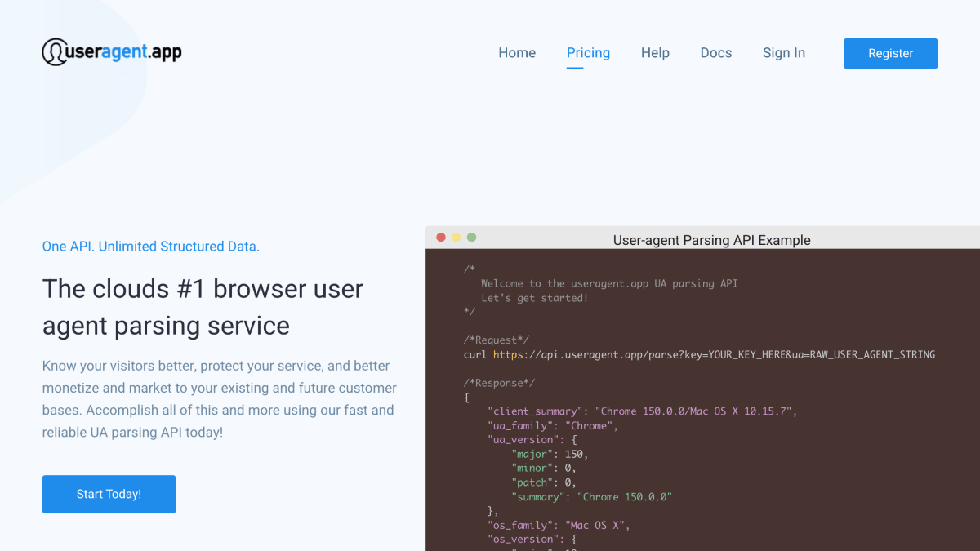Open the Docs page
980x551 pixels.
[x=716, y=53]
